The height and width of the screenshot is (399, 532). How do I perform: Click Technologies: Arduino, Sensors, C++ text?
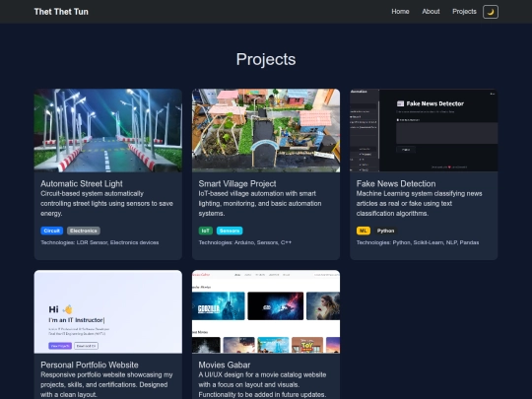245,242
